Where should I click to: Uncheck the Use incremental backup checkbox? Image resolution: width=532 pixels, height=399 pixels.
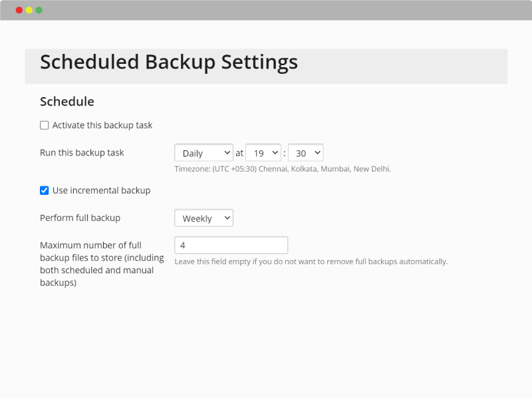[44, 190]
